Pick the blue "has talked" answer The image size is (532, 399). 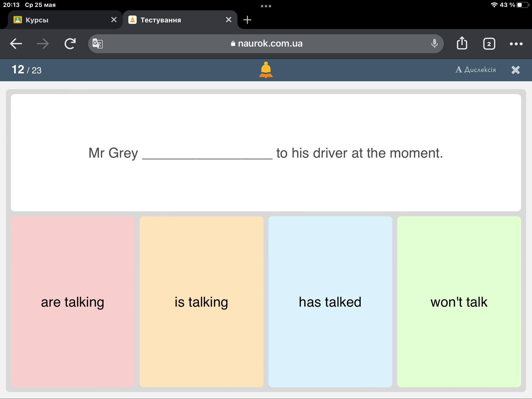(330, 302)
